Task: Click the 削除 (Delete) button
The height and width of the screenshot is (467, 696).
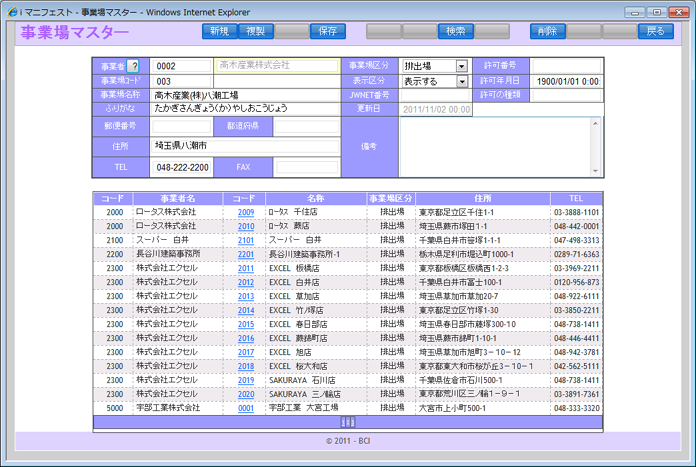Action: coord(547,31)
